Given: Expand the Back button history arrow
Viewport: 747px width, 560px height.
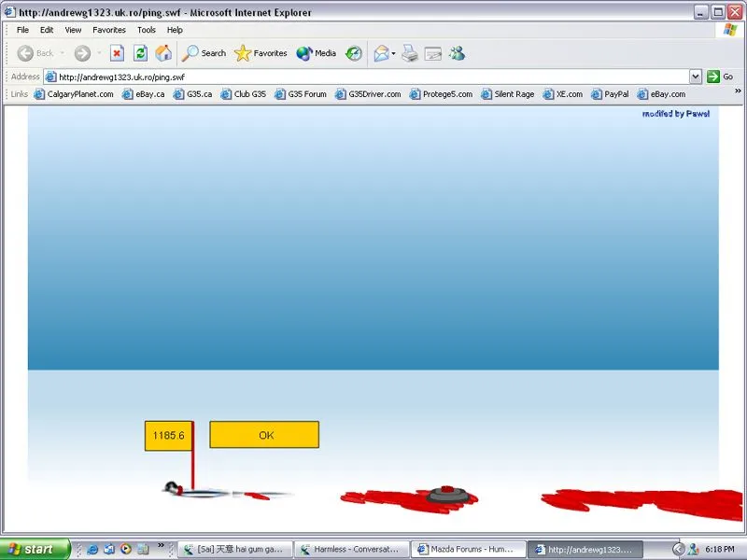Looking at the screenshot, I should [62, 53].
